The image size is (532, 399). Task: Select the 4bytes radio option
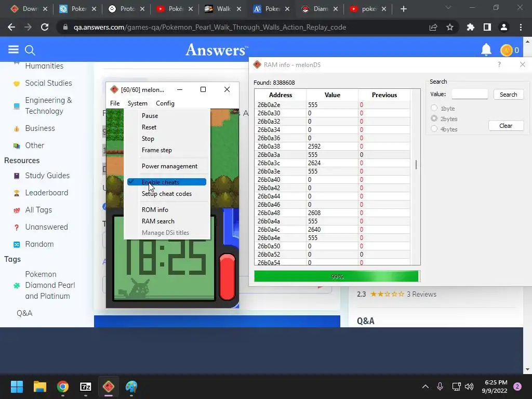tap(434, 129)
